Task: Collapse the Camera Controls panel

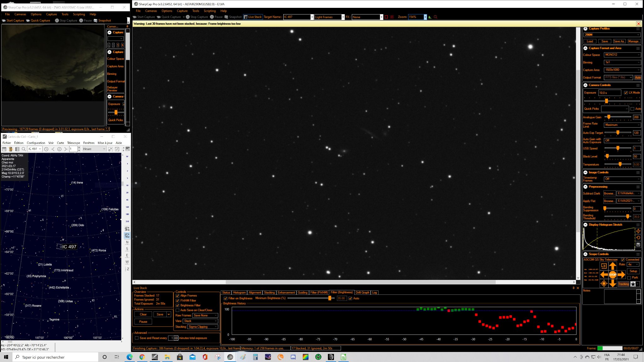Action: (x=586, y=85)
